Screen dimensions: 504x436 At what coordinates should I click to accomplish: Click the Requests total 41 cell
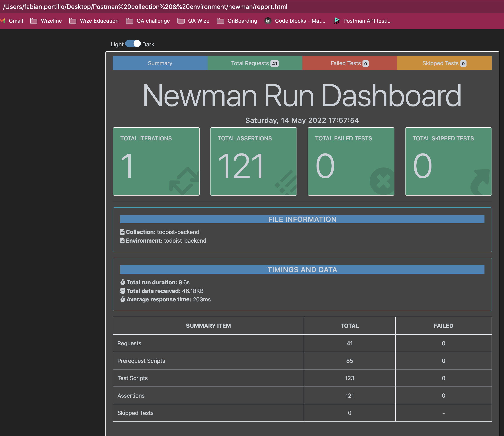click(x=349, y=343)
